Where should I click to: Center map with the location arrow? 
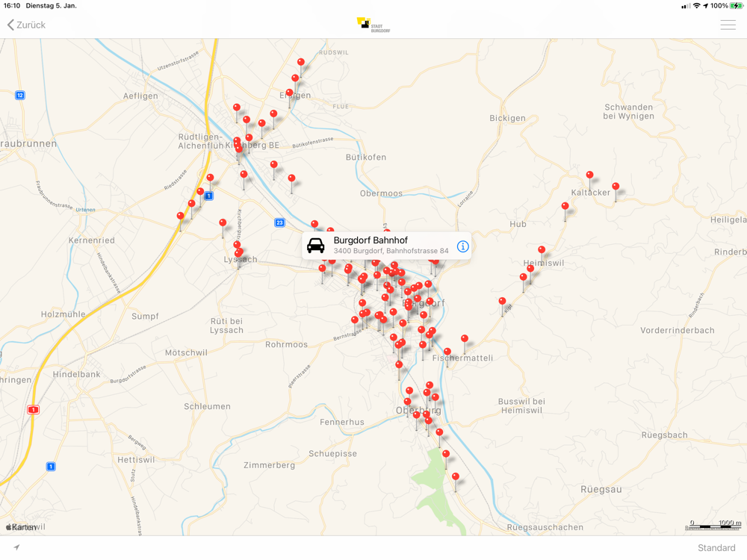tap(16, 547)
